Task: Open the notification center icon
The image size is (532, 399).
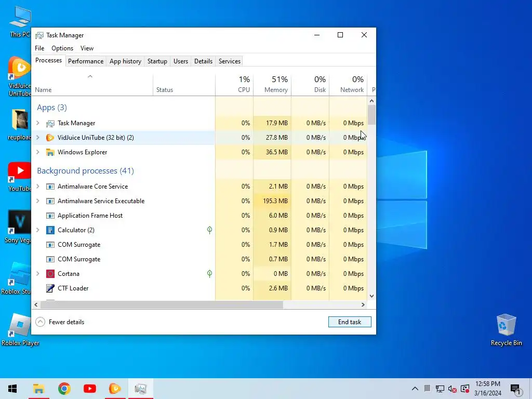Action: pyautogui.click(x=515, y=390)
